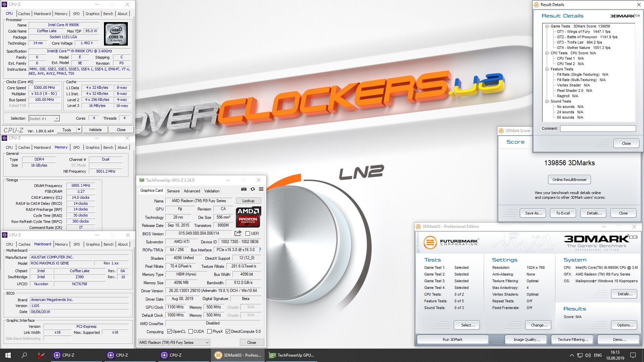
Task: Toggle the PhysX checkbox
Action: (209, 331)
